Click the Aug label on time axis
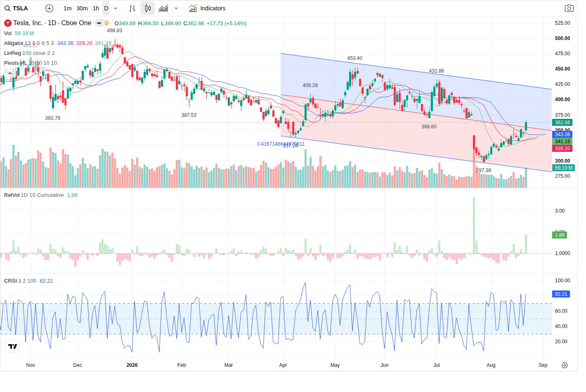Viewport: 586px width, 392px height. click(x=491, y=365)
